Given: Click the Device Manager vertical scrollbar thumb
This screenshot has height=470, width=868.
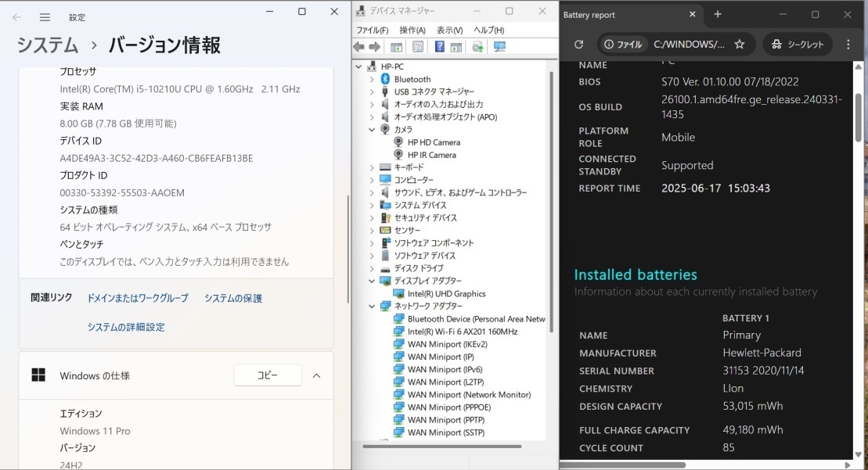Looking at the screenshot, I should coord(551,202).
